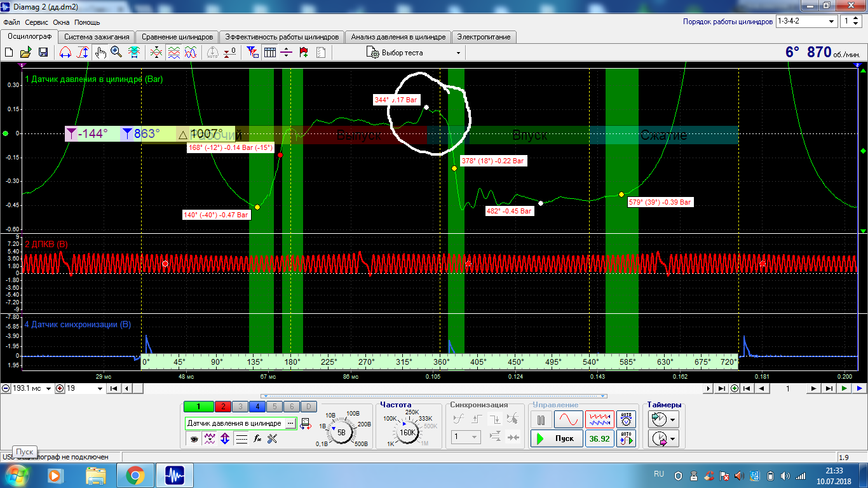Click the overlaid channels display icon

190,53
